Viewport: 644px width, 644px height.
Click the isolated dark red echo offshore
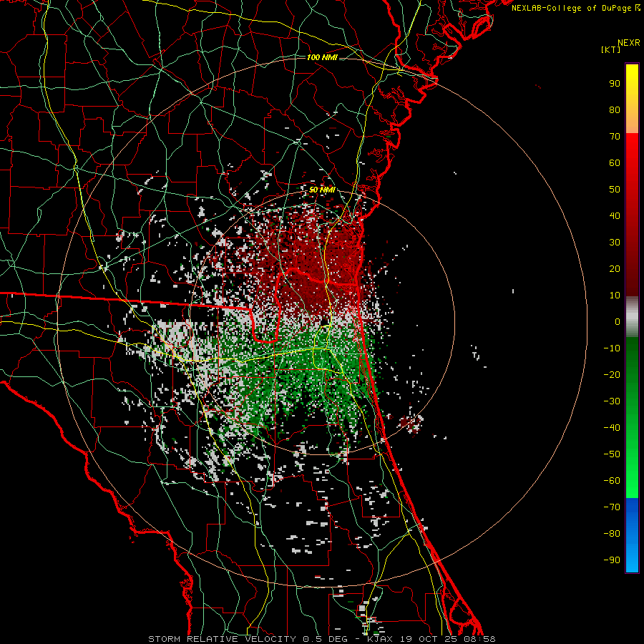[x=411, y=423]
